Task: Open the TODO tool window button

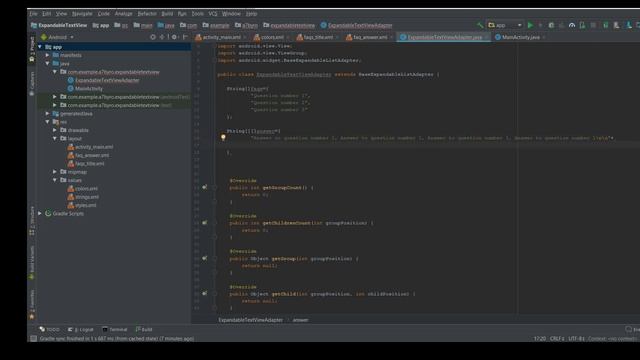Action: [x=49, y=329]
